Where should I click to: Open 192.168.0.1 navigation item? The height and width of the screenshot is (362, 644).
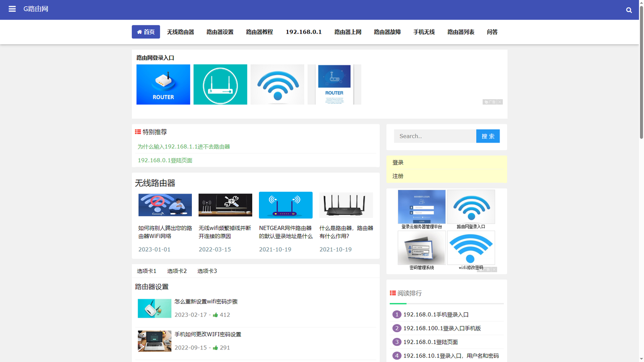coord(304,32)
